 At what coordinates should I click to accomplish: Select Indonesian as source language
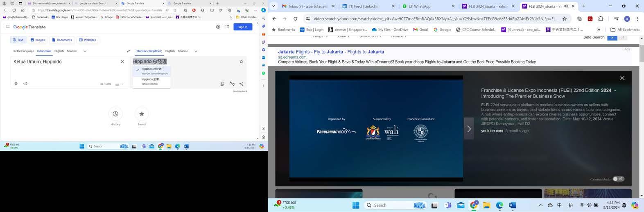tap(44, 51)
